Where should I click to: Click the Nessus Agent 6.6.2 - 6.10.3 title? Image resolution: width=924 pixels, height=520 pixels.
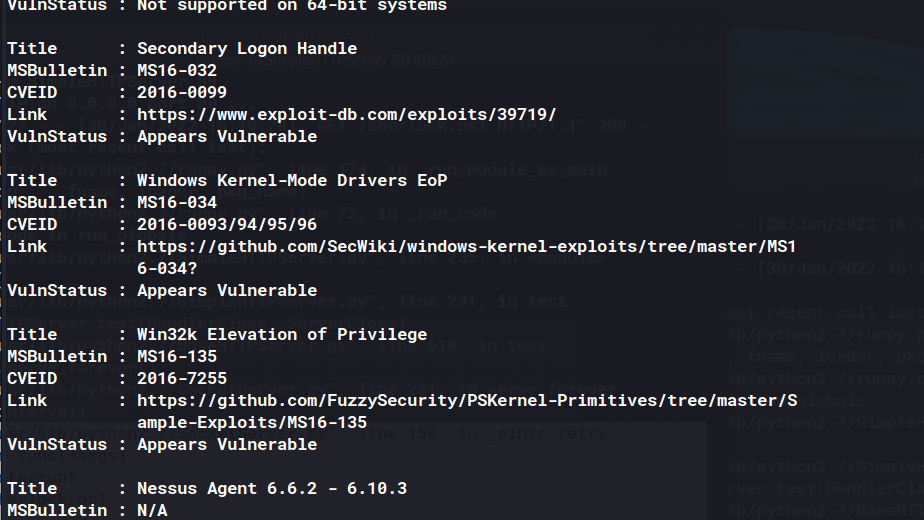[272, 489]
